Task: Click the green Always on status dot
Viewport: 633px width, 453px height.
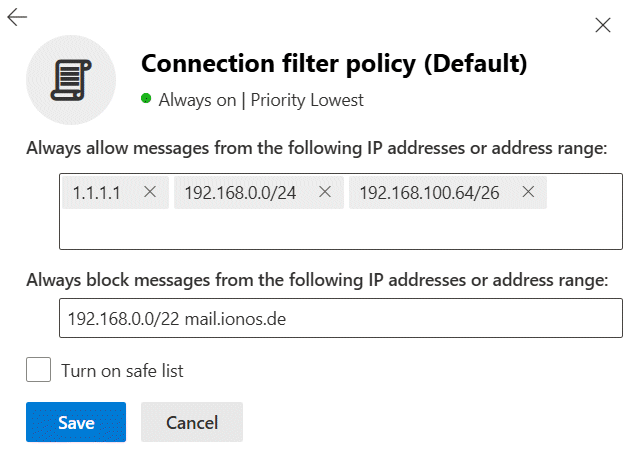Action: pyautogui.click(x=146, y=99)
